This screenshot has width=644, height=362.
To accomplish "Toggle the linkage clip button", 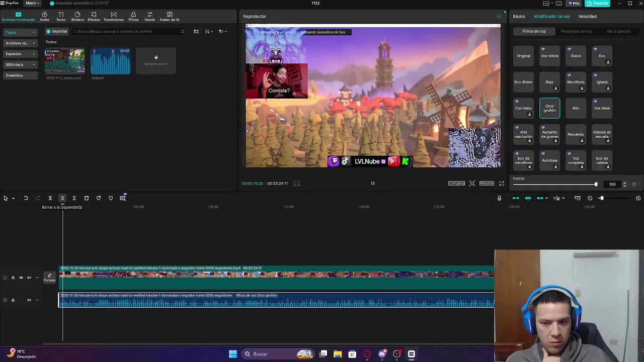I will coord(540,198).
